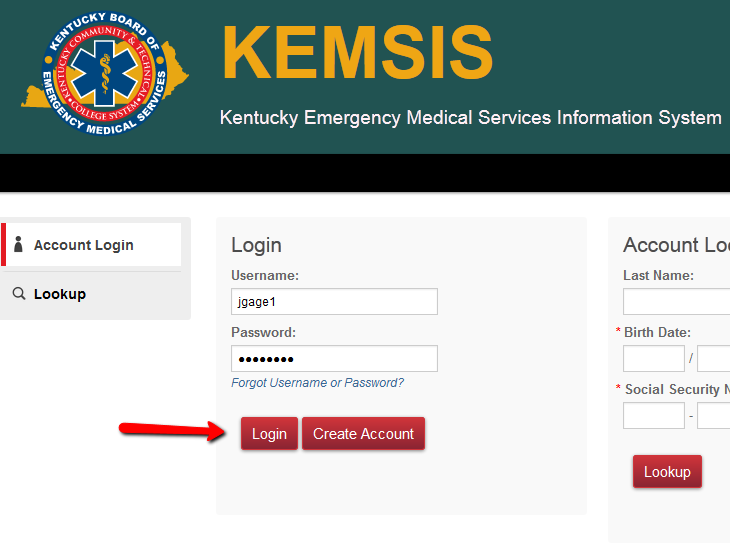Open the Lookup sidebar item
730x560 pixels.
click(x=91, y=294)
